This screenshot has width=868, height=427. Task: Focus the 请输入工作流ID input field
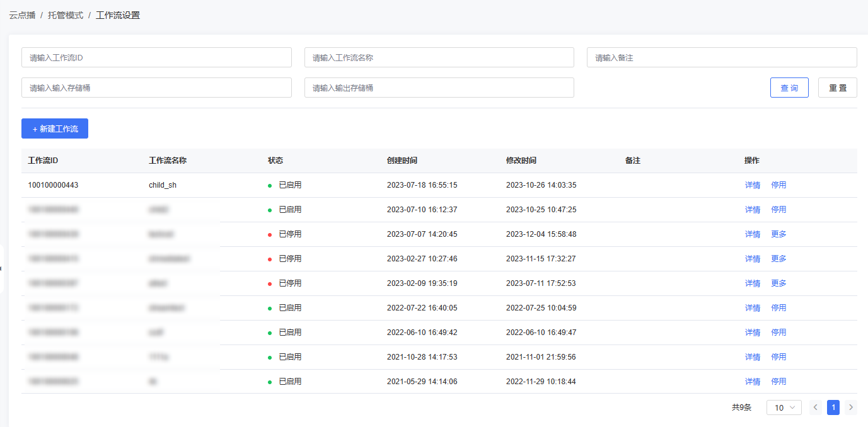(x=156, y=57)
